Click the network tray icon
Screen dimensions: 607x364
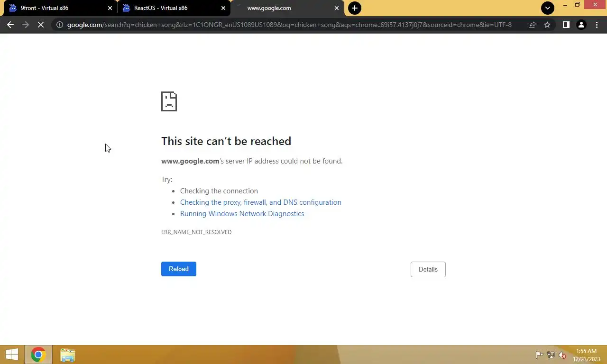pyautogui.click(x=551, y=355)
